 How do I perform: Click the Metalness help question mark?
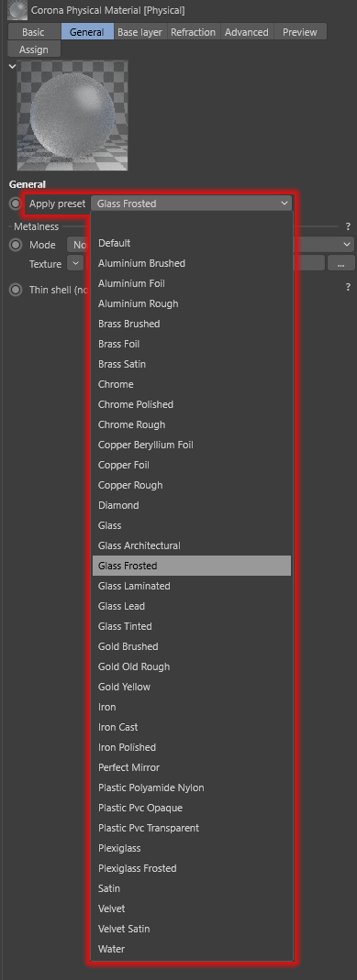(x=348, y=226)
